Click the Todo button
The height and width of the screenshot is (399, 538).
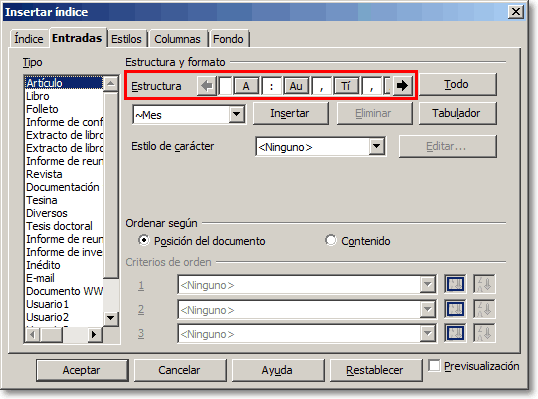(x=457, y=84)
